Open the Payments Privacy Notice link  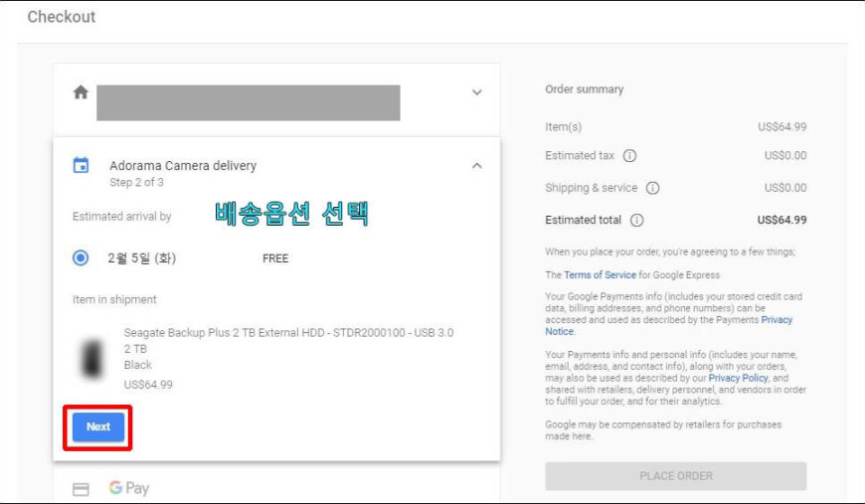coord(668,325)
